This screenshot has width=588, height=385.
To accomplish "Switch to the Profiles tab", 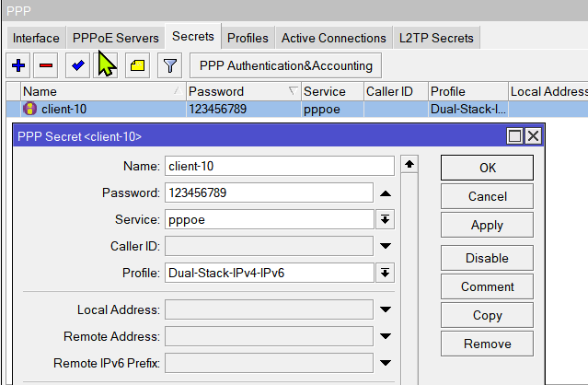I will 248,38.
